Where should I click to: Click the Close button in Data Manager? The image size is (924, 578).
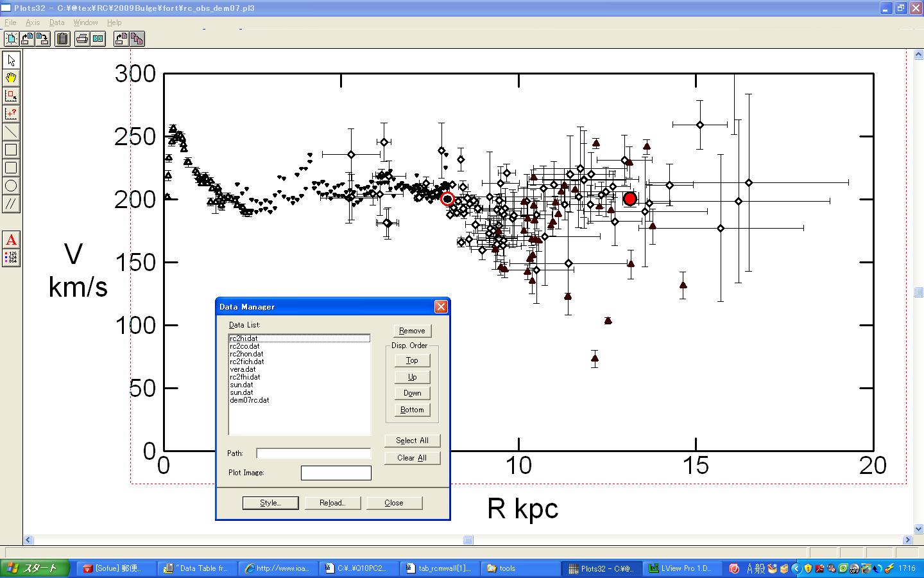pos(394,503)
